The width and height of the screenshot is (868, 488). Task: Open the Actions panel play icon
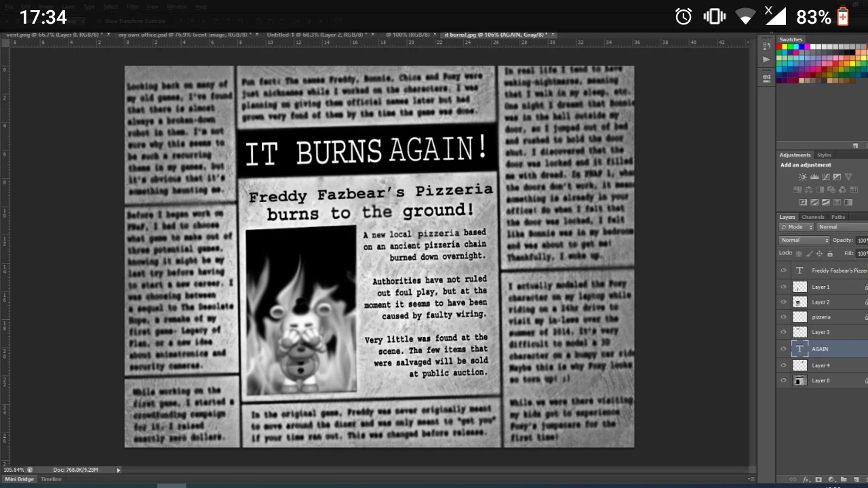tap(766, 59)
